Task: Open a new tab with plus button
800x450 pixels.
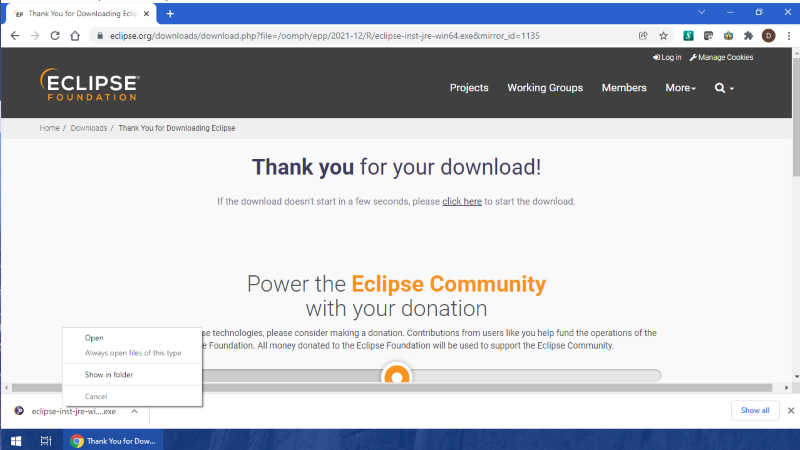Action: tap(170, 14)
